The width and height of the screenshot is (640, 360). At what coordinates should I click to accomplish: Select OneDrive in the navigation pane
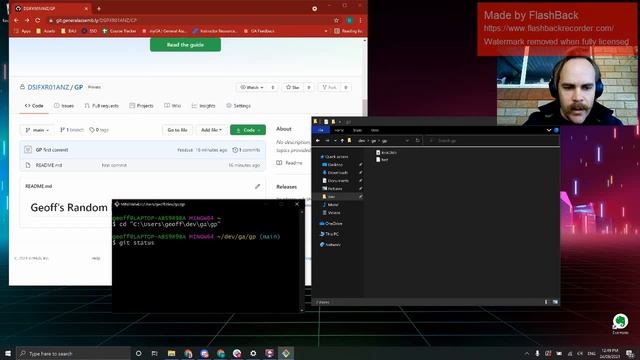coord(331,224)
